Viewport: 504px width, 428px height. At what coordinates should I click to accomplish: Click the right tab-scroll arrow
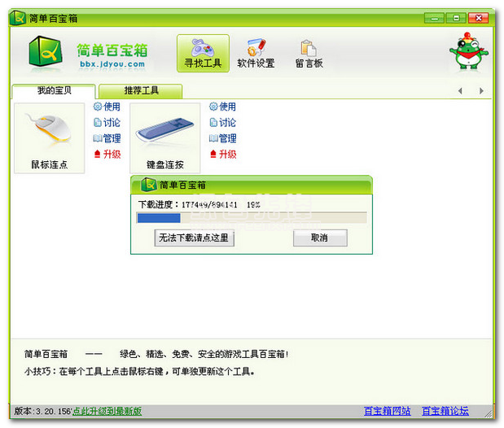point(481,91)
